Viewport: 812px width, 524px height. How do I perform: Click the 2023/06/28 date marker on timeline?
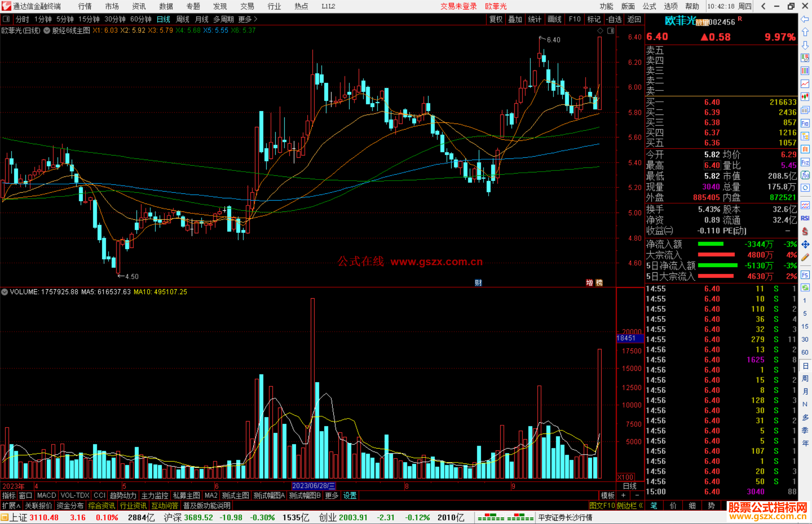click(x=314, y=486)
